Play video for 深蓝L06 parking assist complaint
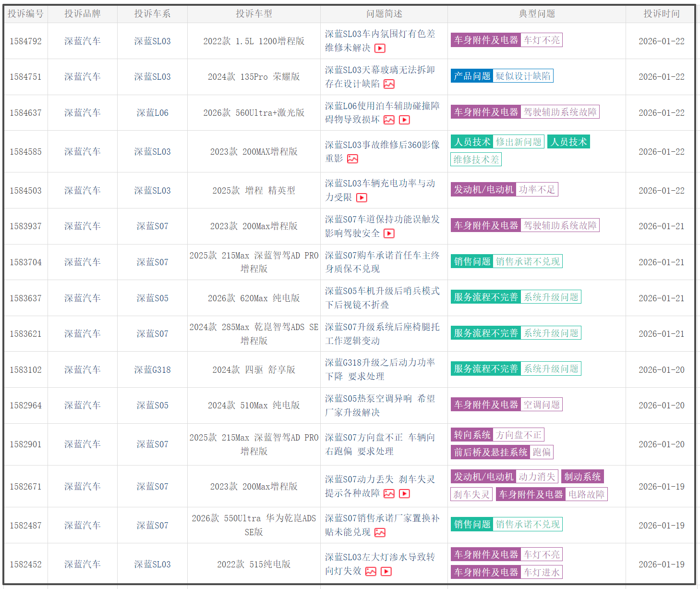 (404, 120)
